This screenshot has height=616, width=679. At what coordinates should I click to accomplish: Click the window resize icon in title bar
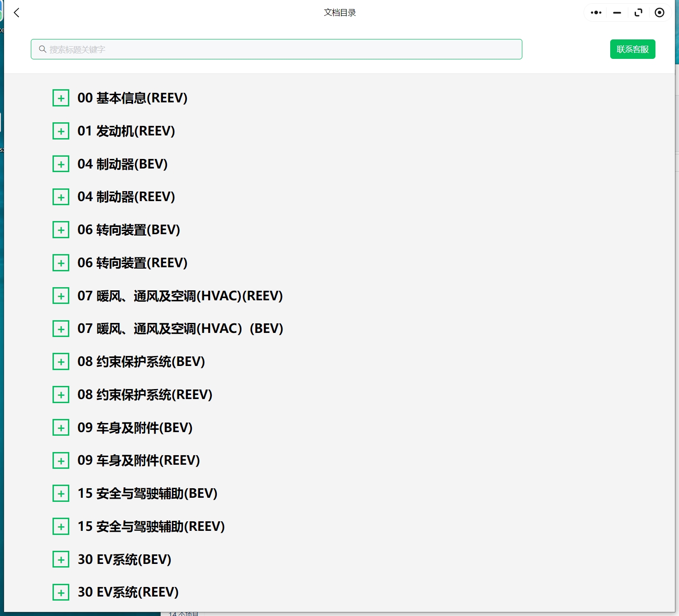(x=638, y=13)
